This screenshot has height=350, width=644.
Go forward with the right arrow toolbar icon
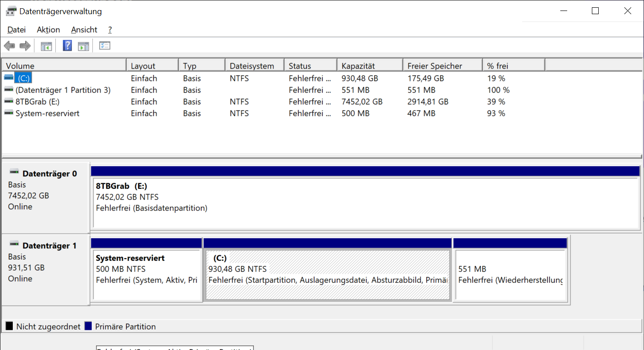coord(25,46)
